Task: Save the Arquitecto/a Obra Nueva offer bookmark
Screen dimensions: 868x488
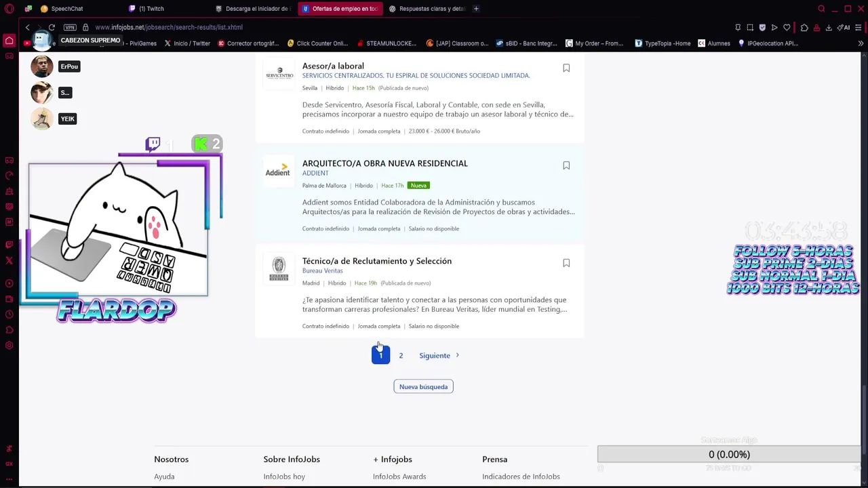Action: click(x=566, y=165)
